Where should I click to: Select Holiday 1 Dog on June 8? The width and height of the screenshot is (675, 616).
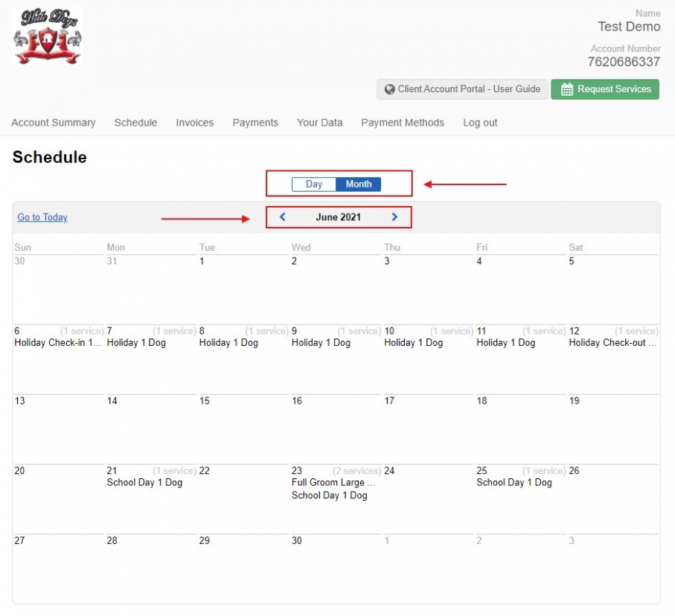(228, 343)
